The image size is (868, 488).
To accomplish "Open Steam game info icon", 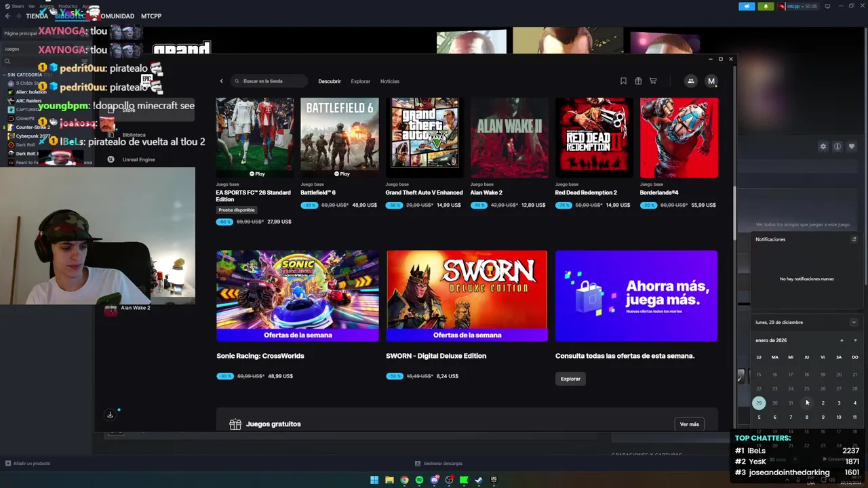I will [837, 146].
